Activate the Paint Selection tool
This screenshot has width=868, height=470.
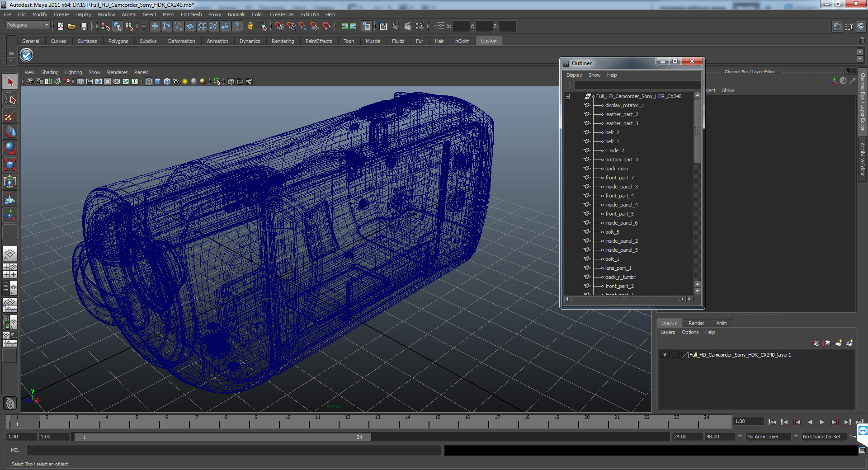(10, 115)
